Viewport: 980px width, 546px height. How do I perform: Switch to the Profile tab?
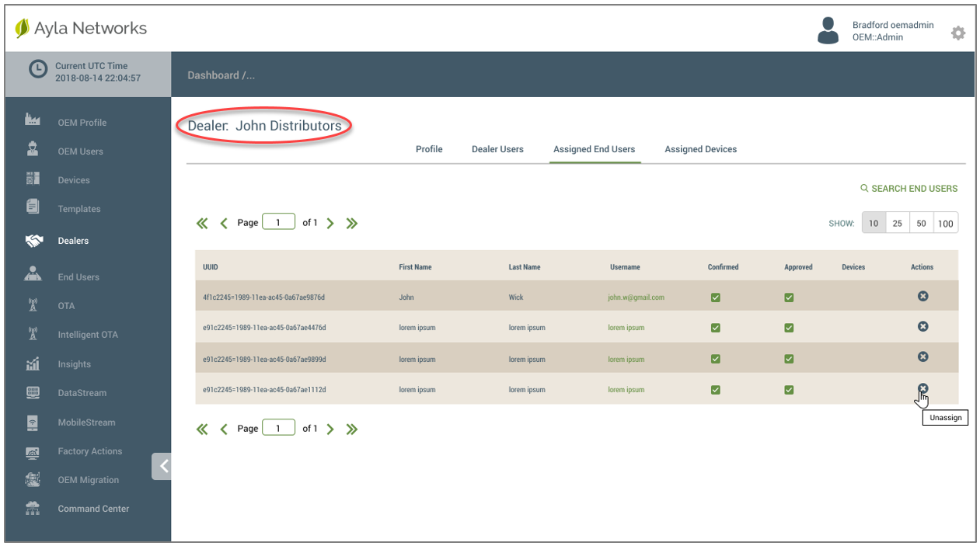429,149
